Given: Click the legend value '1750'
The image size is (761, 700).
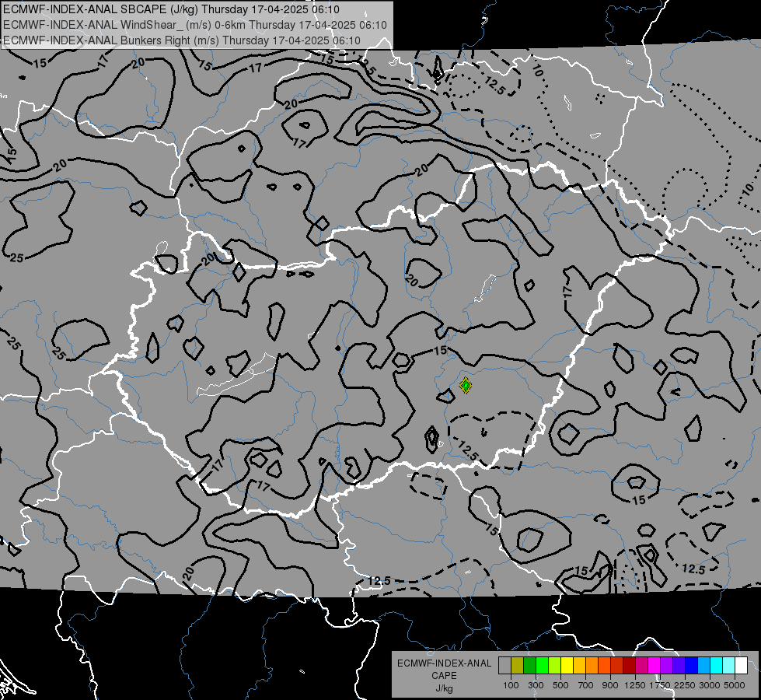Looking at the screenshot, I should [x=660, y=685].
